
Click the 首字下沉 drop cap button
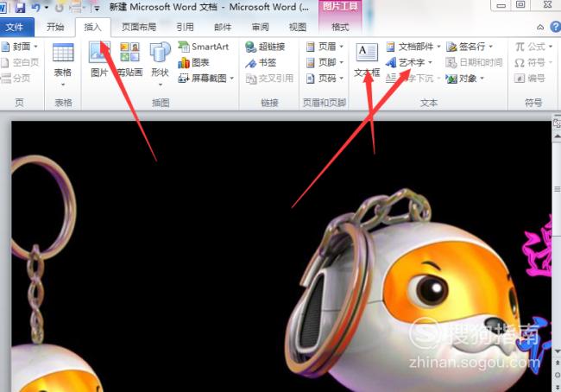pos(413,78)
